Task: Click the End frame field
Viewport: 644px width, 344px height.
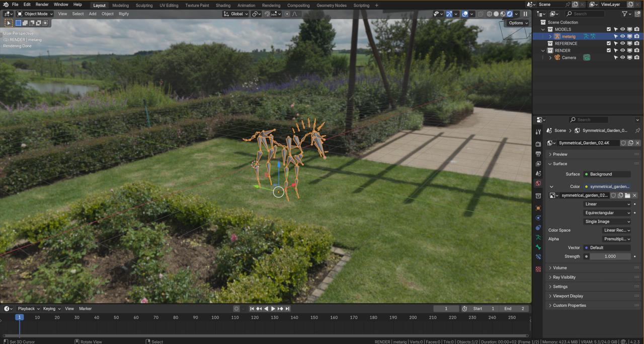Action: 515,309
